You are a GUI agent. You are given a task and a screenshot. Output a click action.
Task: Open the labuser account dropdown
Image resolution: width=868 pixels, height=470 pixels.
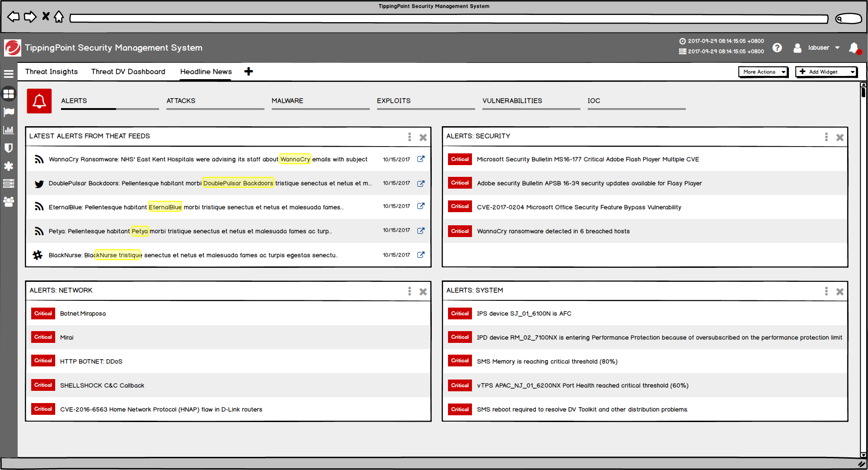[817, 47]
